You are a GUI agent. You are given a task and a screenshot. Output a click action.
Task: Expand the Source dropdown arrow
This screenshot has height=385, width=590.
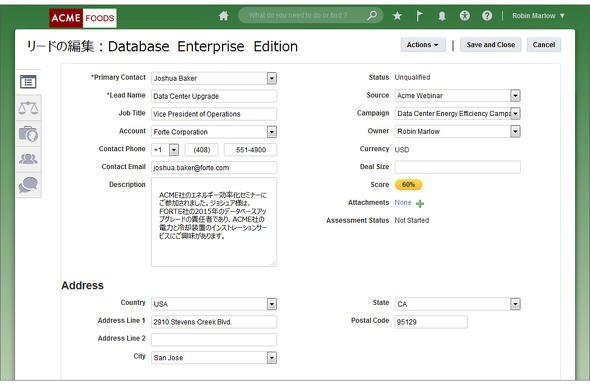(x=515, y=96)
